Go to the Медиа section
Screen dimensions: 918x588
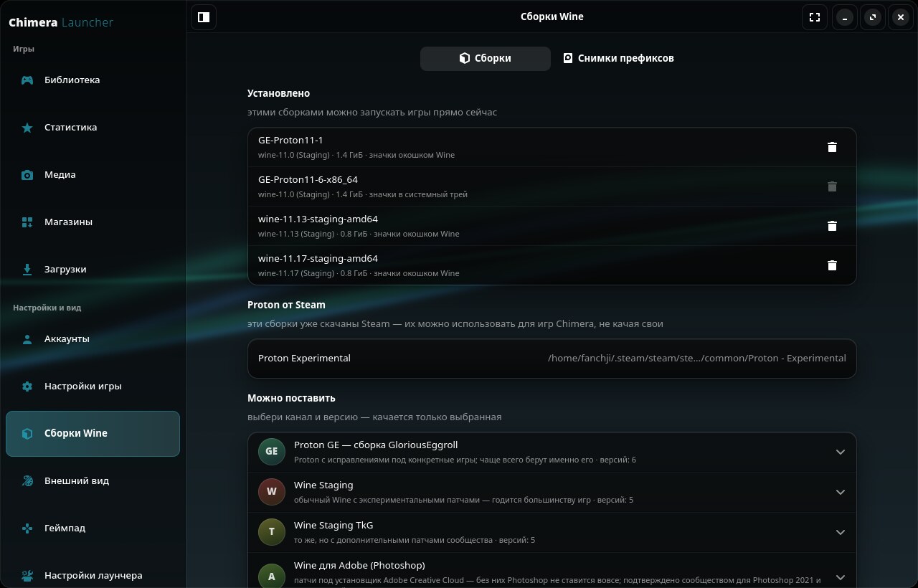(93, 175)
